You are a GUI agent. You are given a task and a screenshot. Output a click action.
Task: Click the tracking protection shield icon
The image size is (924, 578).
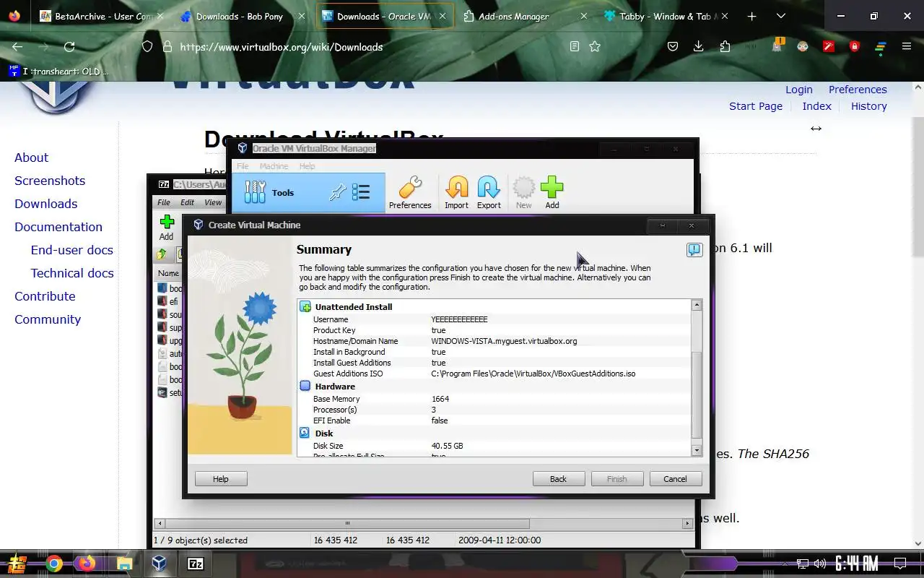click(x=147, y=46)
